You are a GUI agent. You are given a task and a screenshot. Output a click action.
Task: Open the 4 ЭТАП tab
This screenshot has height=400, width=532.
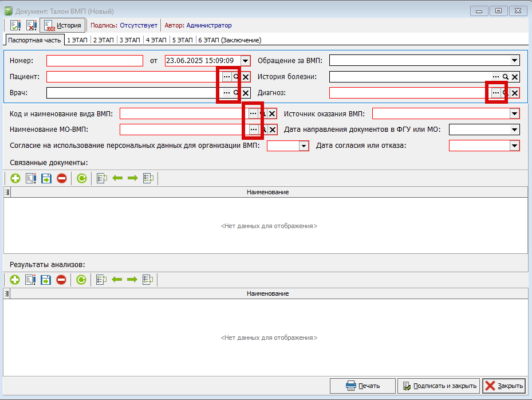click(x=156, y=40)
